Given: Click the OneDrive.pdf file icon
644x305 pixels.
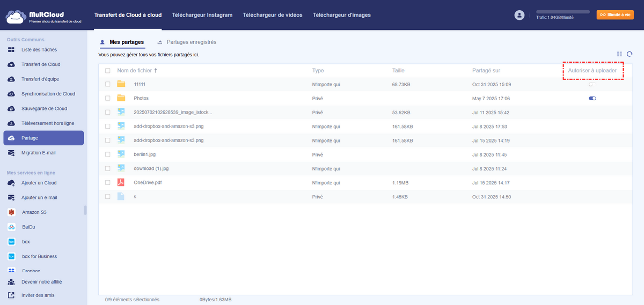Looking at the screenshot, I should tap(121, 182).
